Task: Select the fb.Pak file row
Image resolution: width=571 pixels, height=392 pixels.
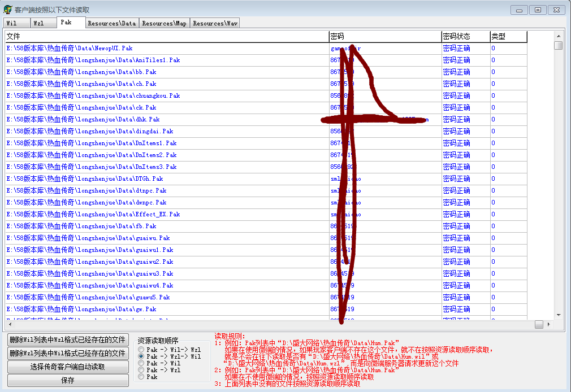Action: pos(266,227)
